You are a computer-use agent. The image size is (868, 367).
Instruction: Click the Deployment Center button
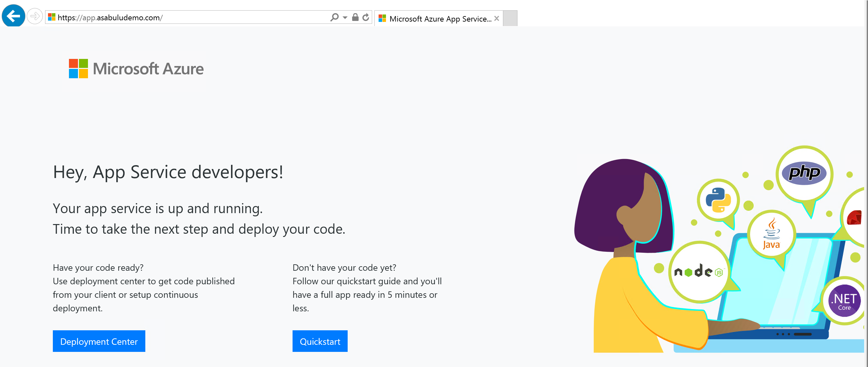[100, 342]
